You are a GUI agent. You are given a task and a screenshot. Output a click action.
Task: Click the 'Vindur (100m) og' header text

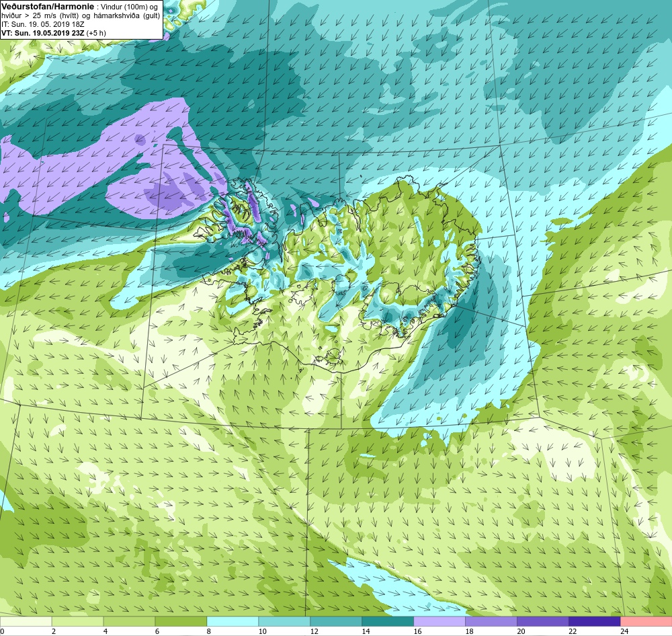point(130,7)
